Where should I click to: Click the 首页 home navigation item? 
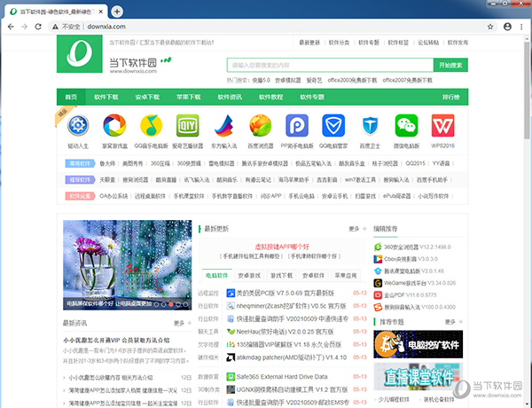(71, 97)
